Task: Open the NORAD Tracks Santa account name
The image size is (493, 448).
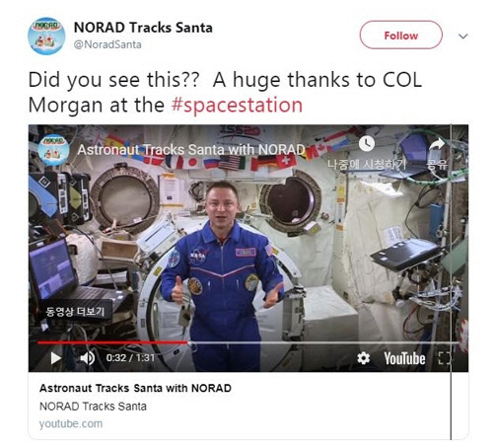Action: click(143, 28)
